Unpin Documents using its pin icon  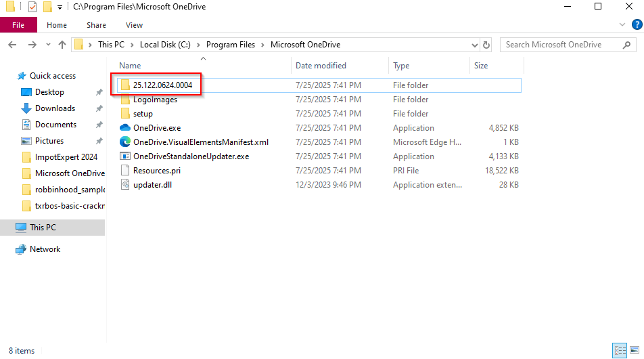(x=99, y=125)
